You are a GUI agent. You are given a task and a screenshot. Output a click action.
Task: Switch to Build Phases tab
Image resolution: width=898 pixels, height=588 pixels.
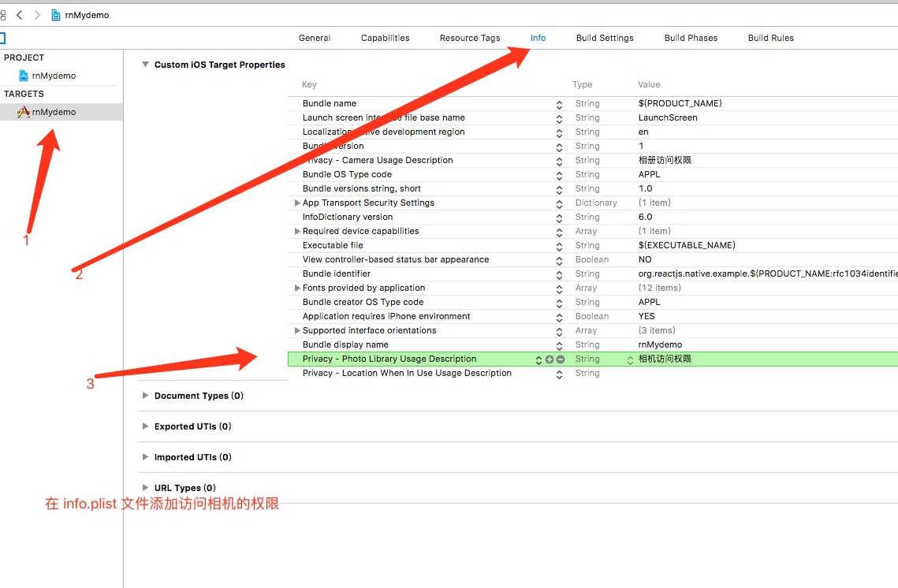(x=691, y=38)
